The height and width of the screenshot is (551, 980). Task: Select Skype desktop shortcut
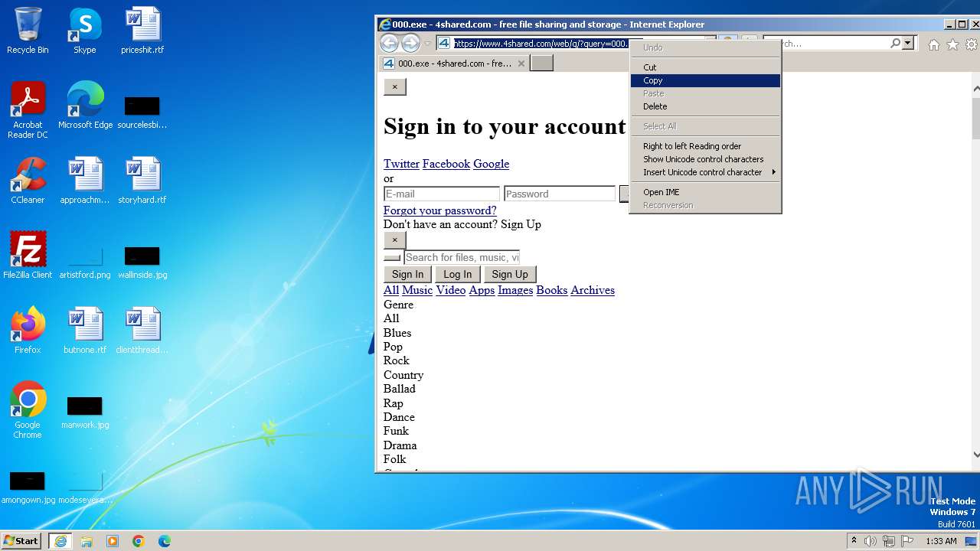85,31
